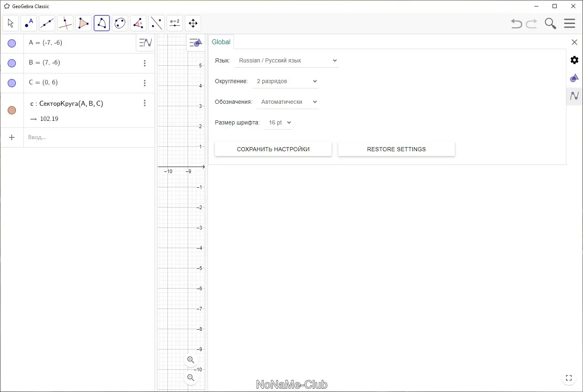Click the 102.19 sector value
The width and height of the screenshot is (583, 392).
coord(49,119)
